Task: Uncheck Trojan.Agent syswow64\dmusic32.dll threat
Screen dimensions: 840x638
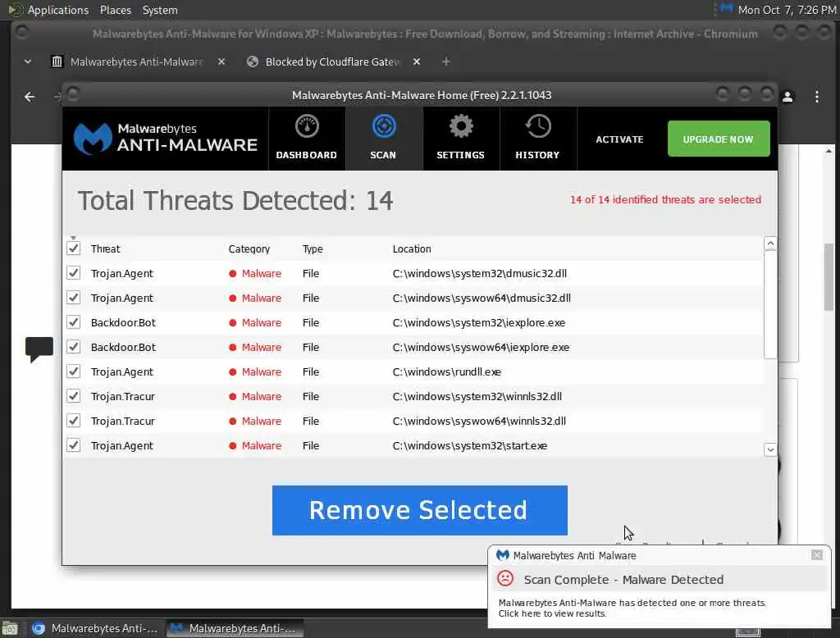Action: pos(73,298)
